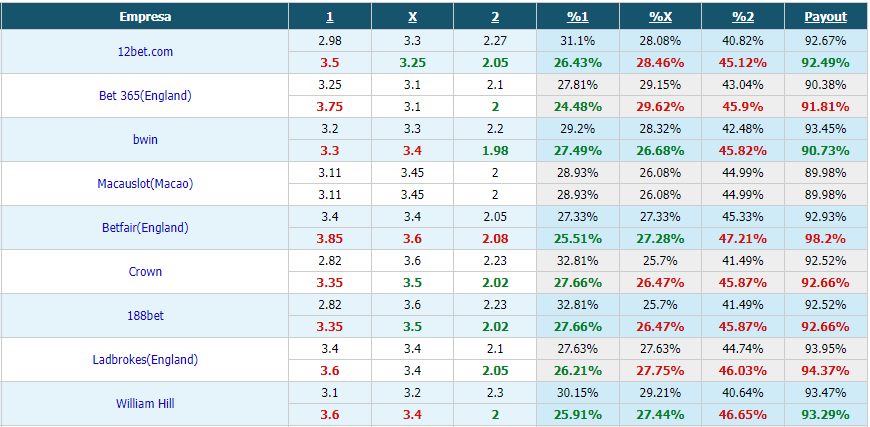
Task: Open the Betfair(England) link
Action: coord(145,227)
